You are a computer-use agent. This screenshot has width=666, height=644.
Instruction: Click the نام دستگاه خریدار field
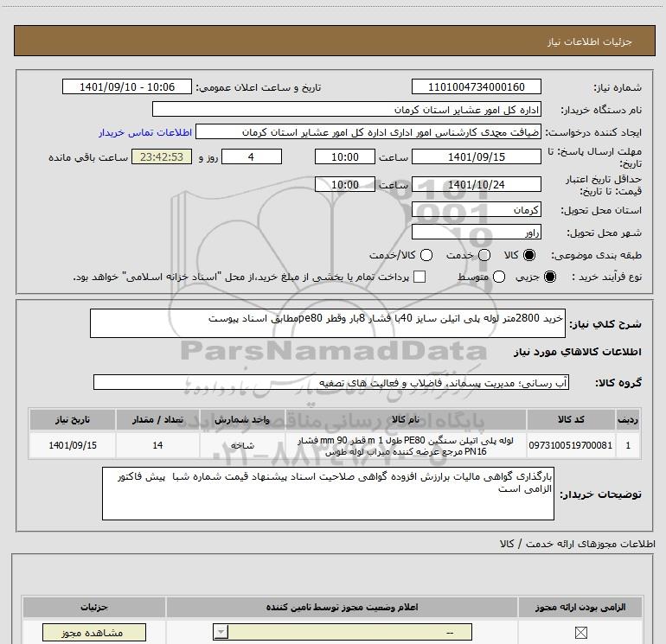pos(347,109)
